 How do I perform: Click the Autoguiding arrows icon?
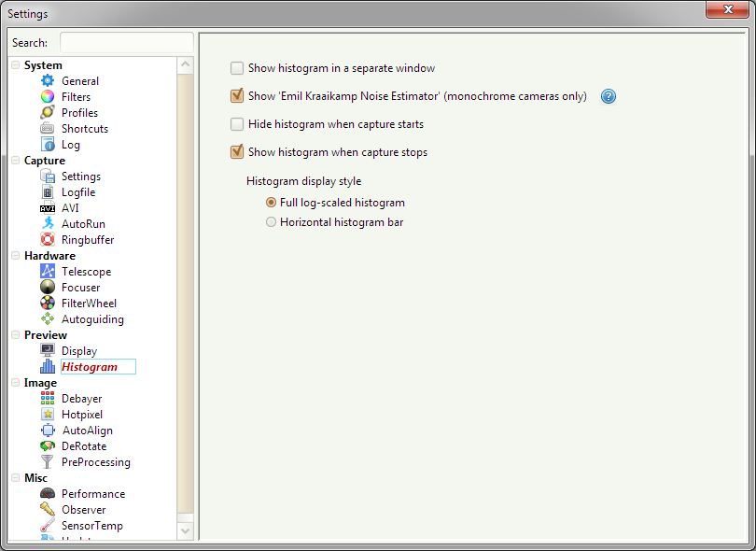click(48, 319)
